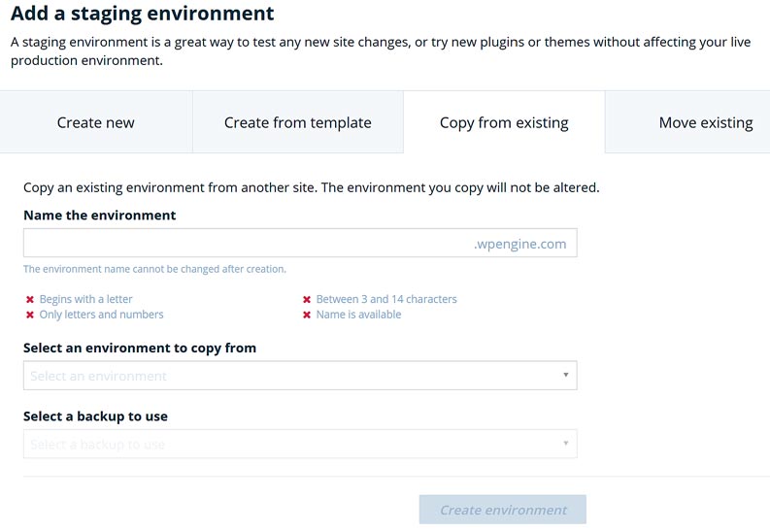Open the 'Create from template' tab
Viewport: 770px width, 532px height.
coord(297,122)
